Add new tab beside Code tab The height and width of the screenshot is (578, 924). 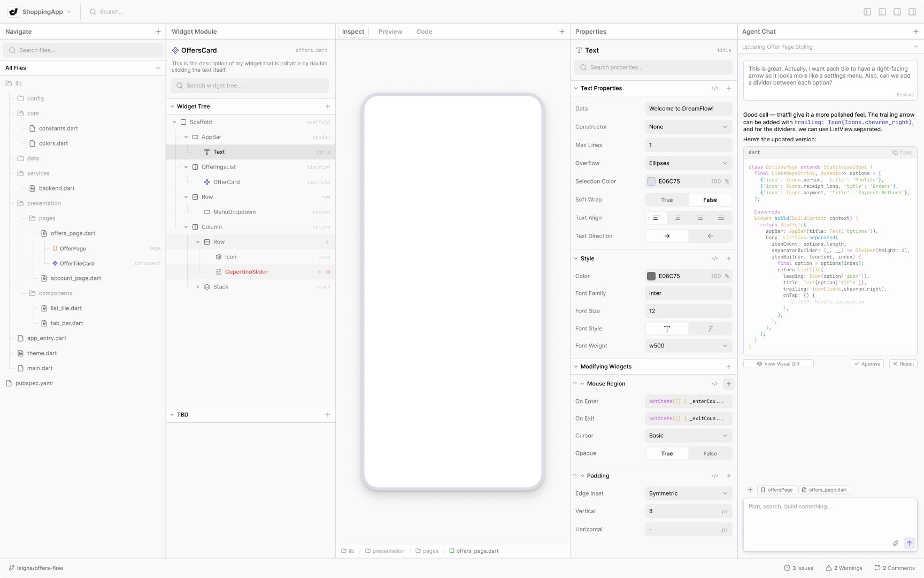[562, 32]
